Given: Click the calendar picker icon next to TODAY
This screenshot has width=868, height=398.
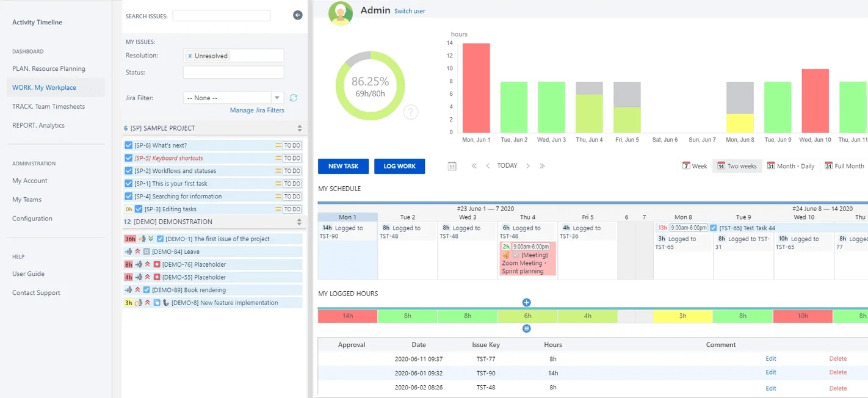Looking at the screenshot, I should point(452,165).
